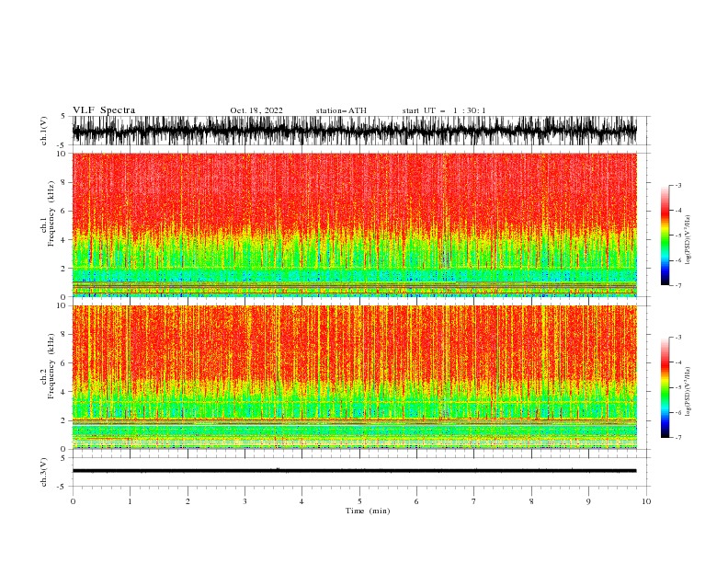Click time axis tick label "4"

coord(302,501)
